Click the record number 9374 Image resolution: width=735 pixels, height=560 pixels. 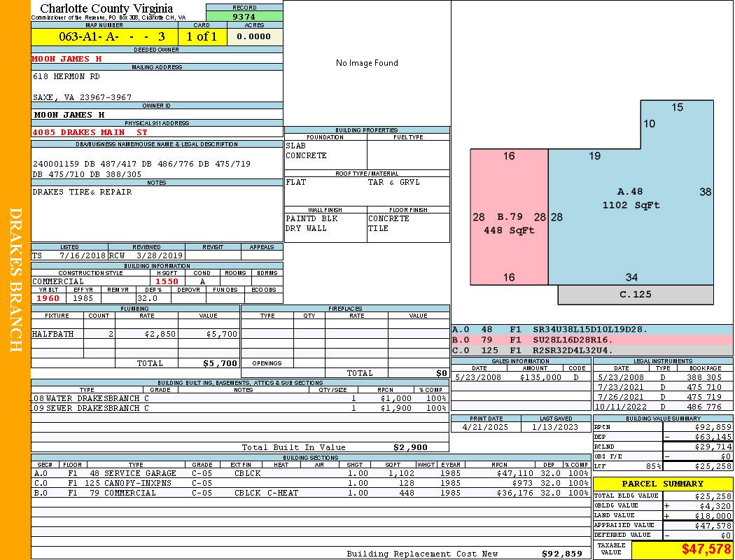244,16
